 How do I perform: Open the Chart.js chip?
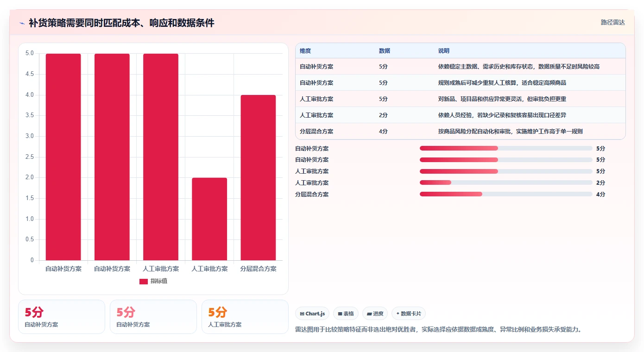point(312,314)
